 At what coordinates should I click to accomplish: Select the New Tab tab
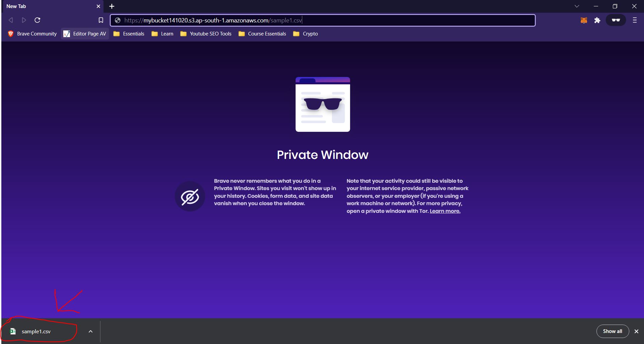coord(47,6)
